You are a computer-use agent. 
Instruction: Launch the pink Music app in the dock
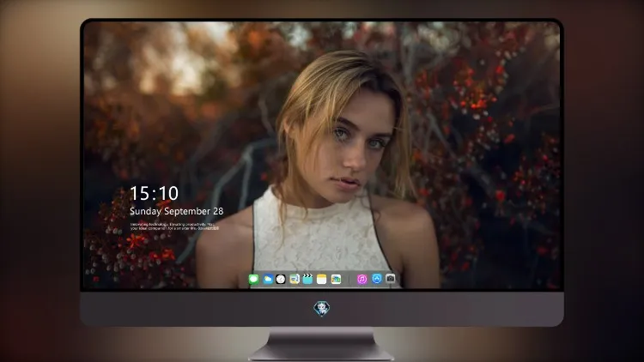(x=361, y=279)
